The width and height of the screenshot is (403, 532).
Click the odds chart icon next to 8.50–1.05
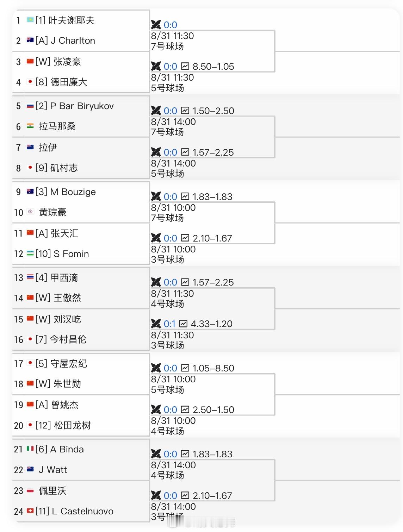(185, 66)
